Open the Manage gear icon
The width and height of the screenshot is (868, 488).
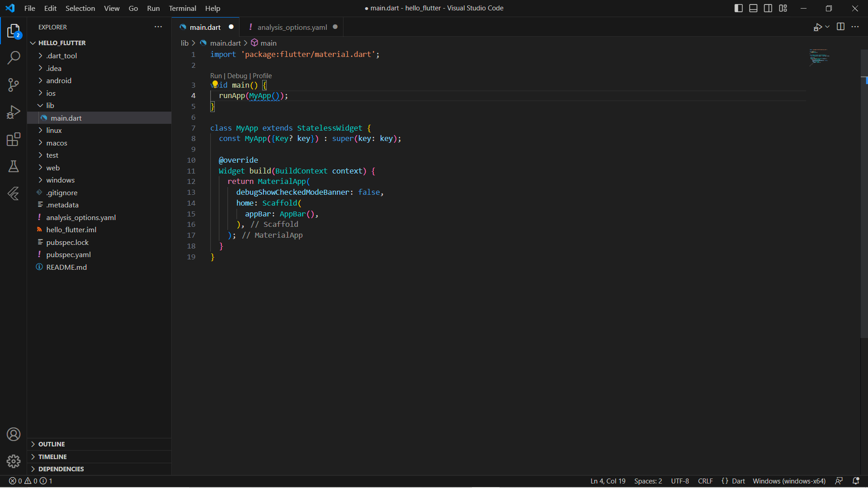click(14, 461)
